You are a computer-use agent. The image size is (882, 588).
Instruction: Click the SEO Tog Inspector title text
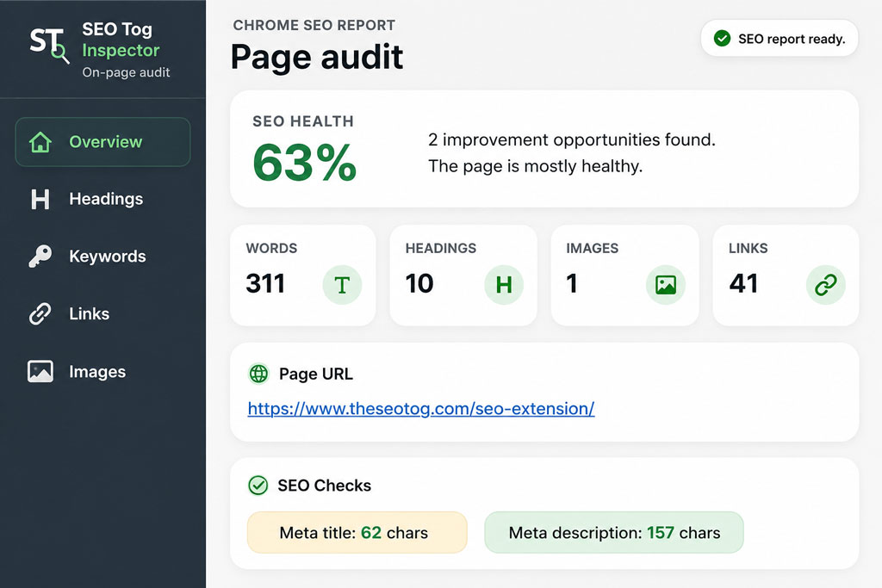click(121, 40)
